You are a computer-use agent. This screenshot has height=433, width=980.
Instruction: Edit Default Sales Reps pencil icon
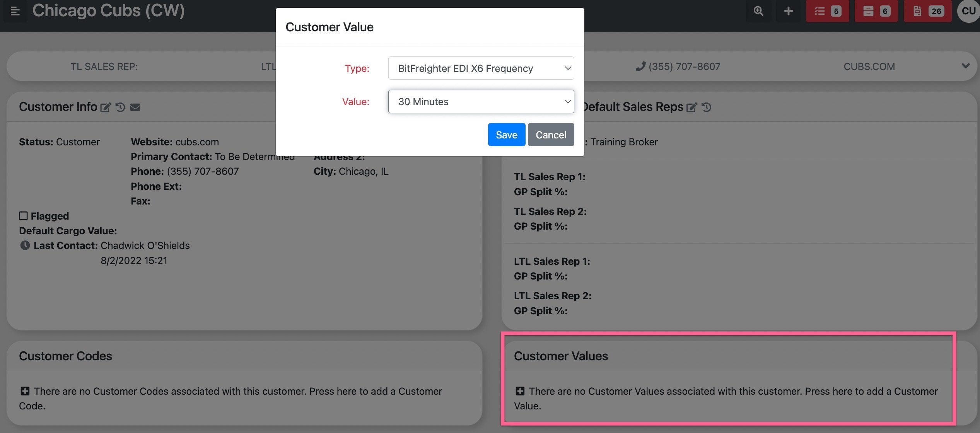(691, 107)
